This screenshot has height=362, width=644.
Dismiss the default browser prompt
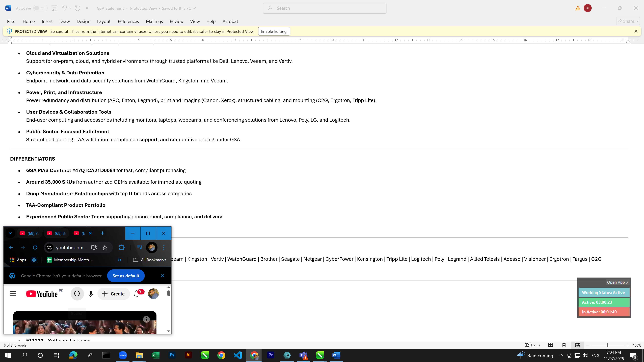coord(163,276)
